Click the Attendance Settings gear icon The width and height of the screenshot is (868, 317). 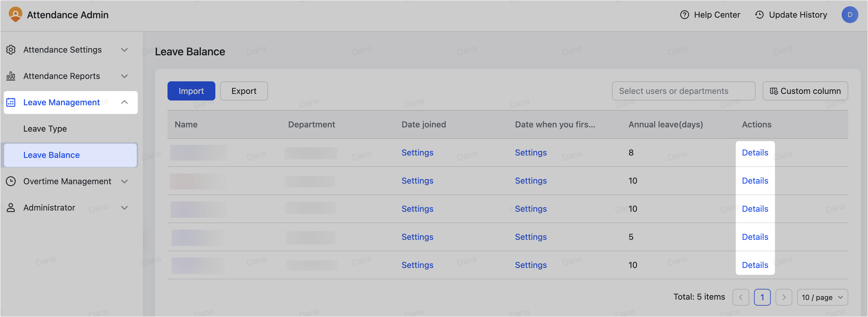coord(11,50)
